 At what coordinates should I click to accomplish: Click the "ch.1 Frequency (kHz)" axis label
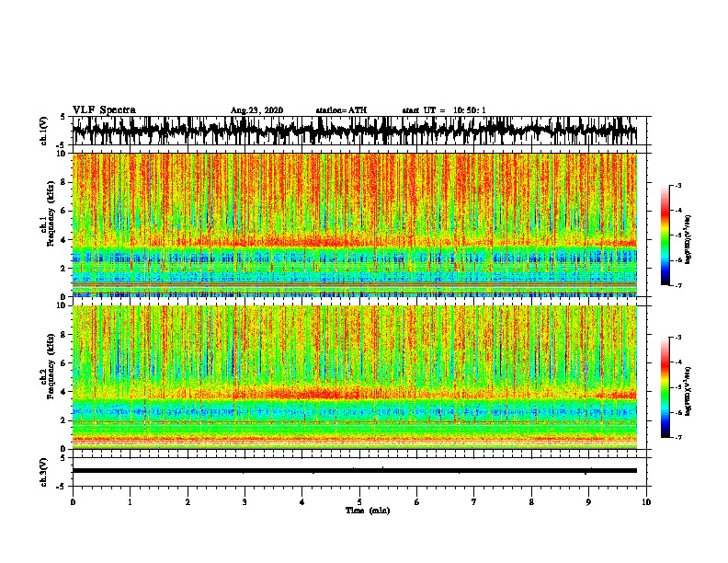[47, 213]
